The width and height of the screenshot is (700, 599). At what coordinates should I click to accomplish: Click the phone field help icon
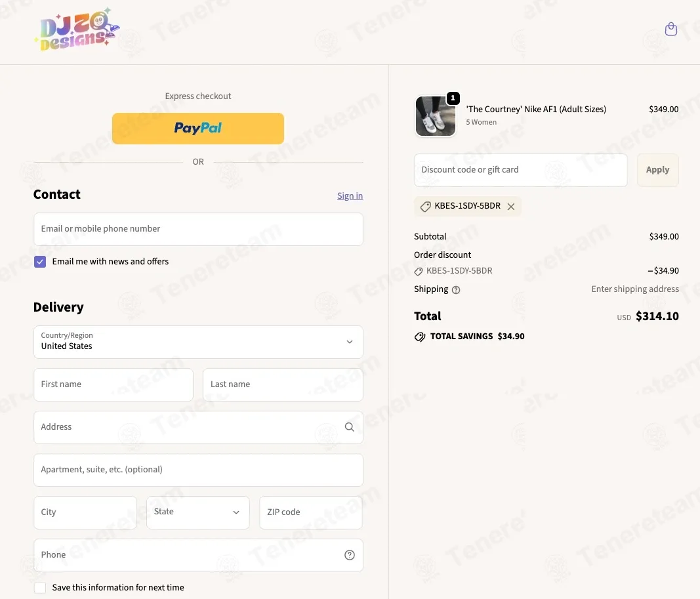(349, 555)
